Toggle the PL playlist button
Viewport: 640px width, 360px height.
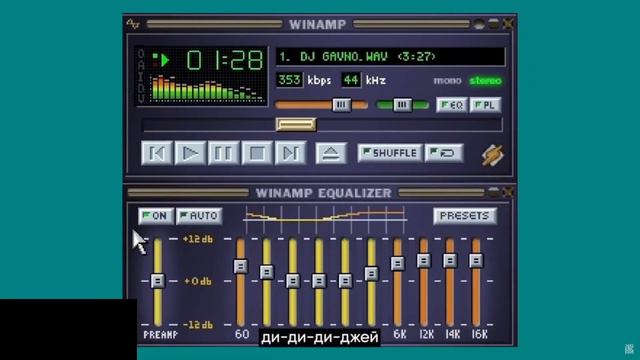tap(485, 105)
